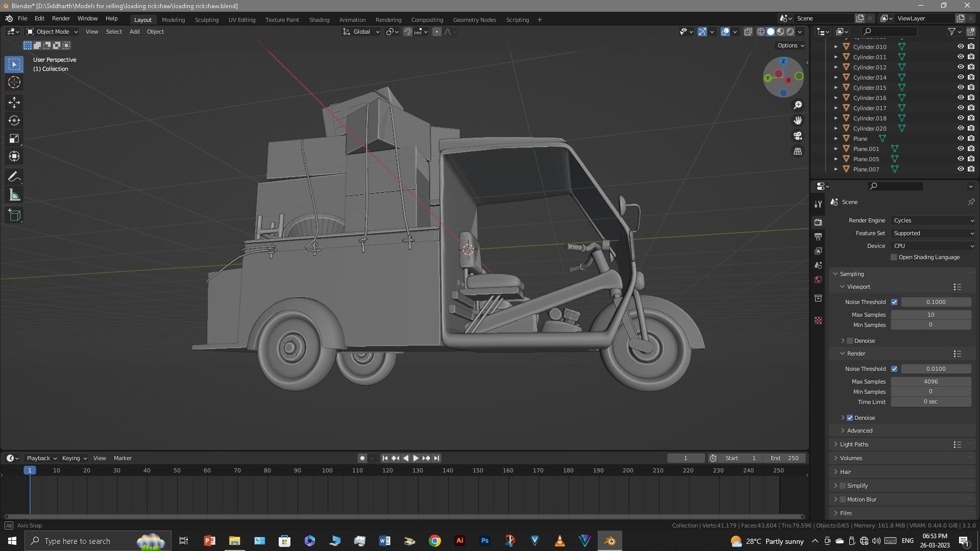This screenshot has height=551, width=980.
Task: Uncheck Render Noise Threshold checkbox
Action: point(894,369)
